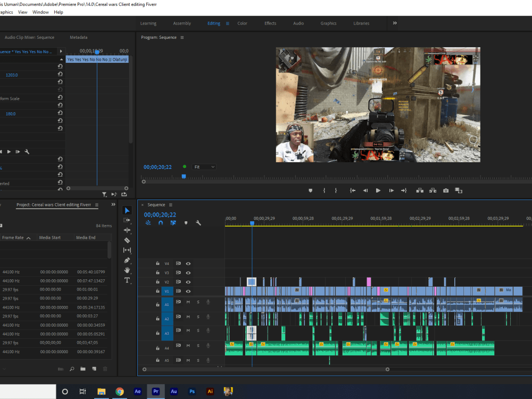The image size is (532, 399).
Task: Sort by Frame Rate column arrow
Action: click(29, 238)
